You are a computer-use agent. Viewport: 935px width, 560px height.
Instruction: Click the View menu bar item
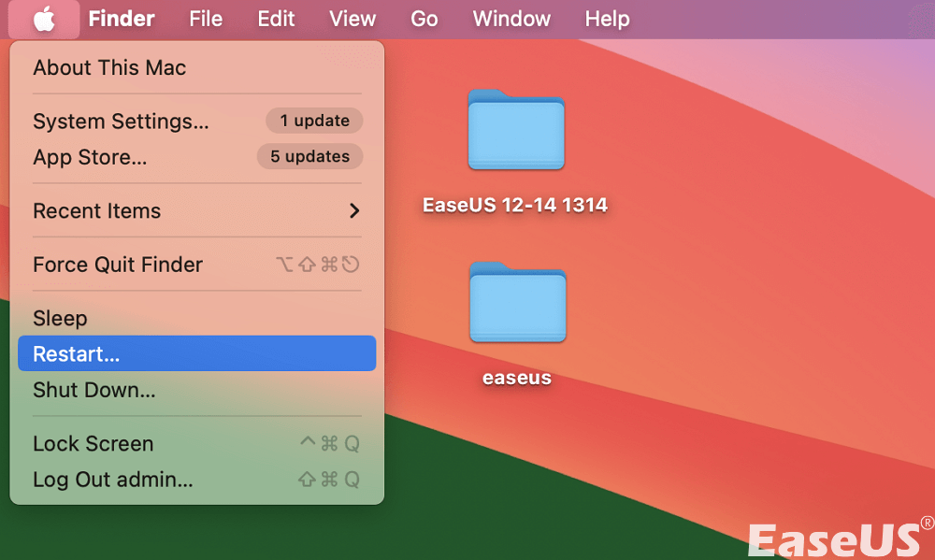352,19
